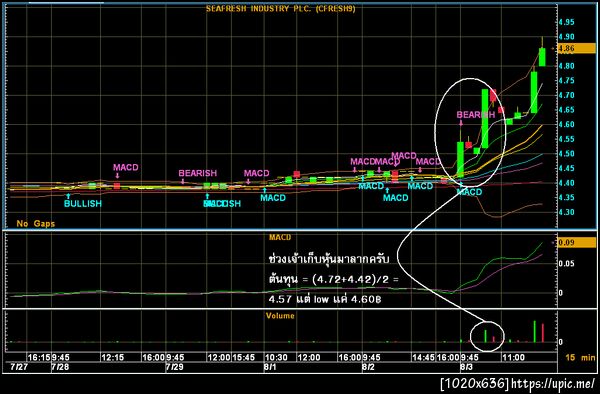Click the 11:00 time axis label
This screenshot has width=600, height=394.
[x=514, y=358]
